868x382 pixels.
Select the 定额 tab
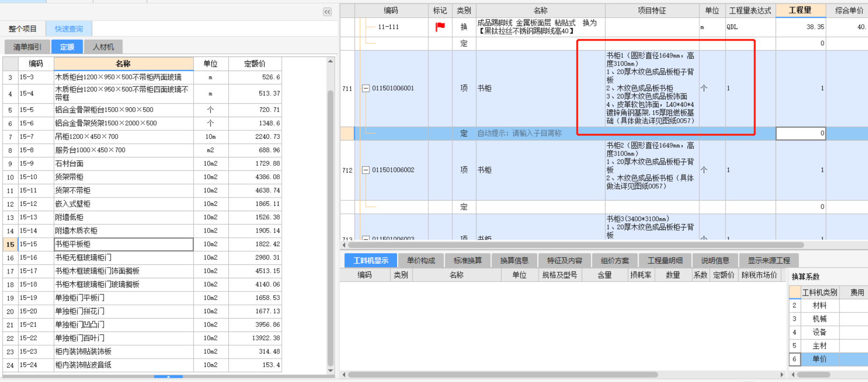(x=67, y=47)
